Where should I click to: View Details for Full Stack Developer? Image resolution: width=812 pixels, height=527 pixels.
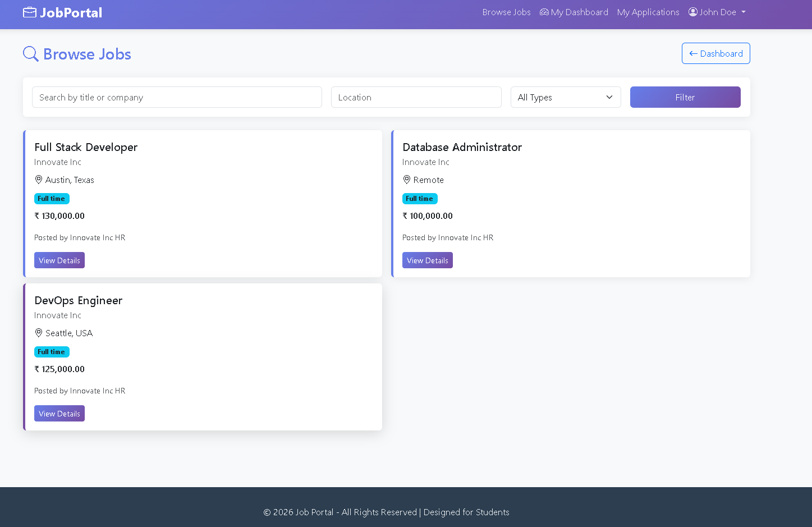pos(59,260)
